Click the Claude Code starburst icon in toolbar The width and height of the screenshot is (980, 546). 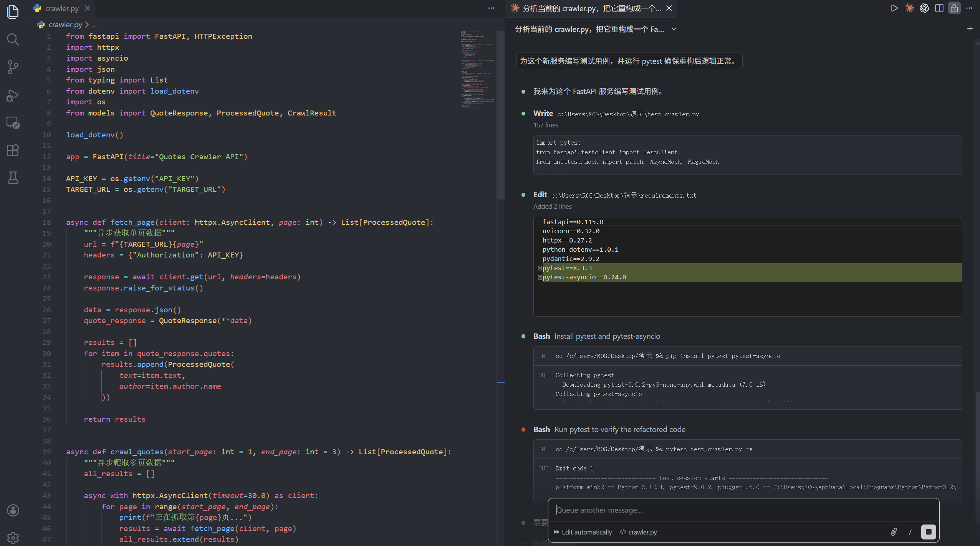coord(909,8)
